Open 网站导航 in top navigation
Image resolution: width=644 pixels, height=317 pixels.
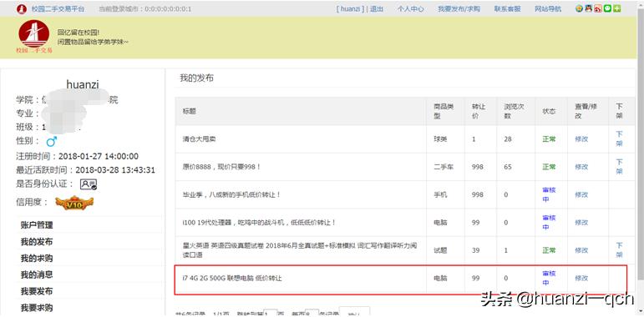coord(548,8)
